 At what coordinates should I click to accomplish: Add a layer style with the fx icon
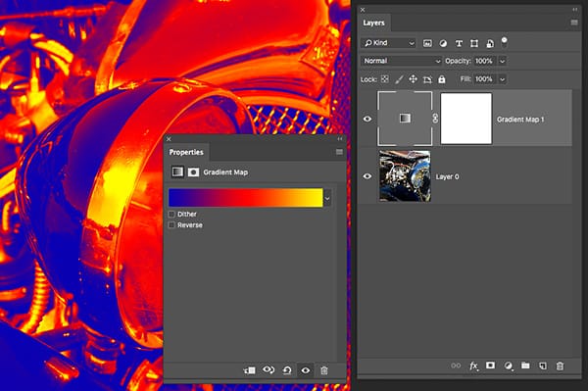click(473, 366)
